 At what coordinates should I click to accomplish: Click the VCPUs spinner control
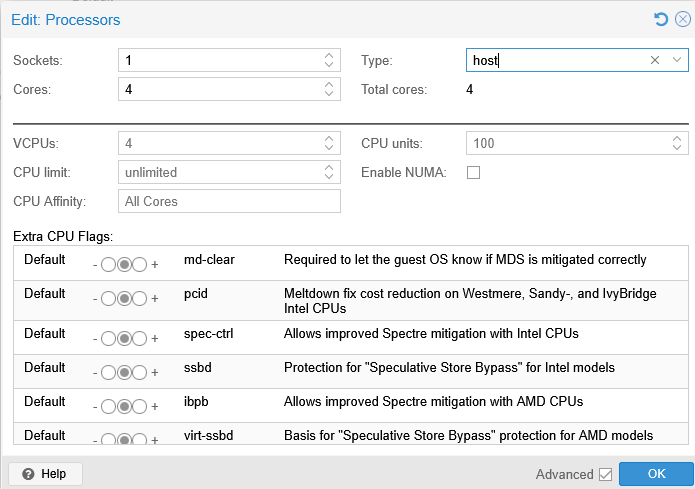pyautogui.click(x=329, y=143)
